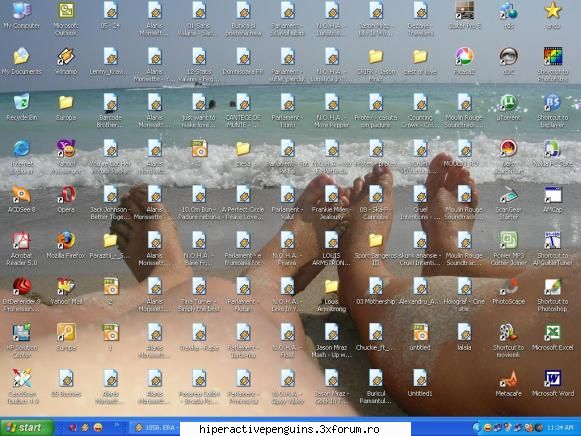Image resolution: width=581 pixels, height=436 pixels.
Task: Select the untitled playlist file icon
Action: coord(420,337)
